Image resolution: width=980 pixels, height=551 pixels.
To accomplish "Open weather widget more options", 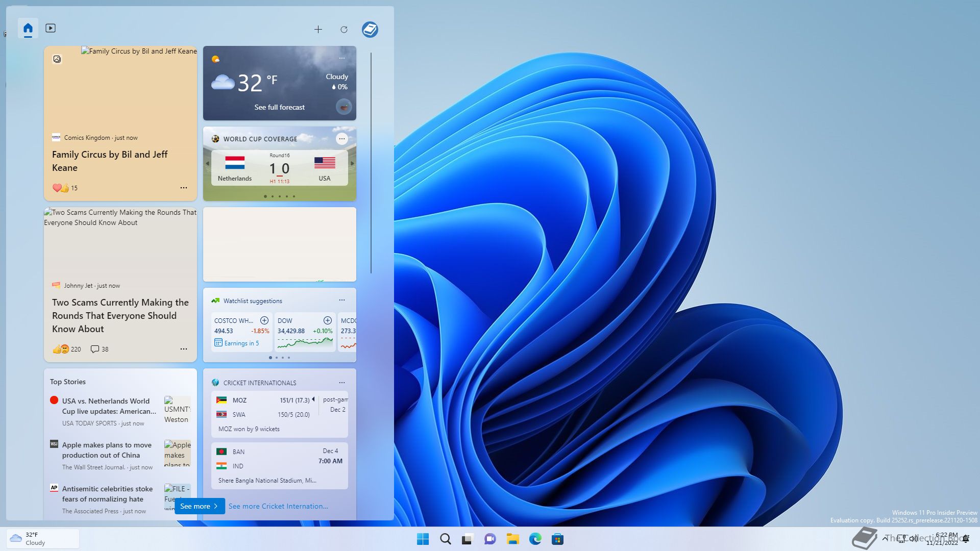I will 342,58.
